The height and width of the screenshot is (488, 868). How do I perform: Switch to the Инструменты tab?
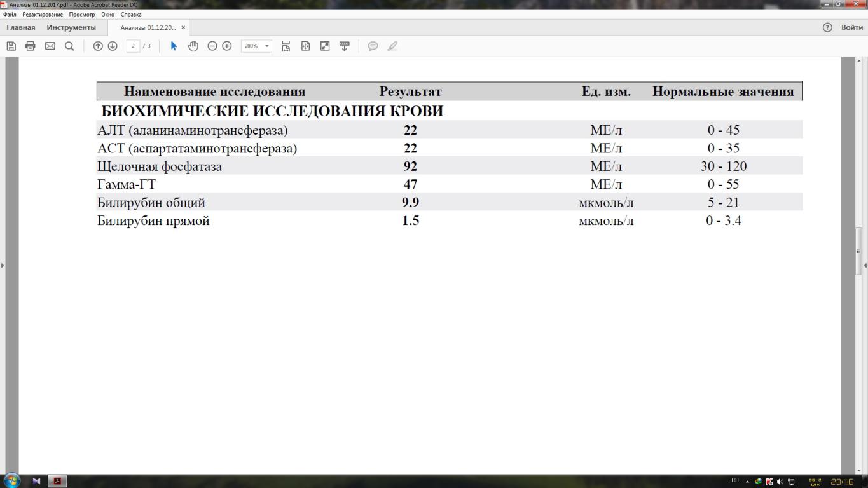[x=71, y=27]
